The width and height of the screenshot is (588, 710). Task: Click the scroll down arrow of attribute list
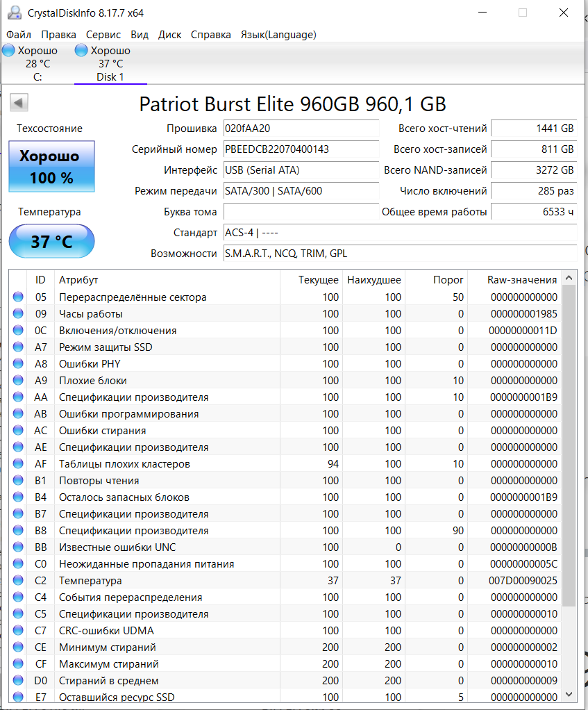(569, 694)
